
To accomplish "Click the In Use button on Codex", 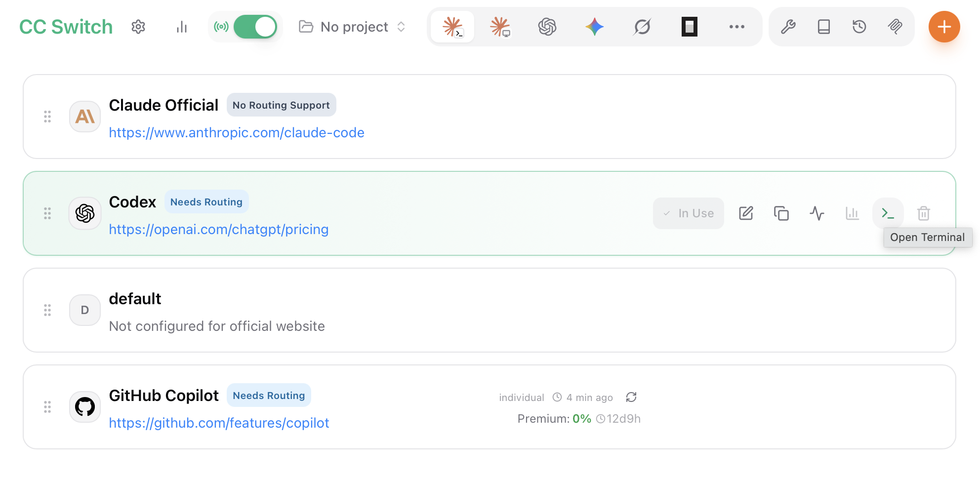I will pyautogui.click(x=689, y=213).
